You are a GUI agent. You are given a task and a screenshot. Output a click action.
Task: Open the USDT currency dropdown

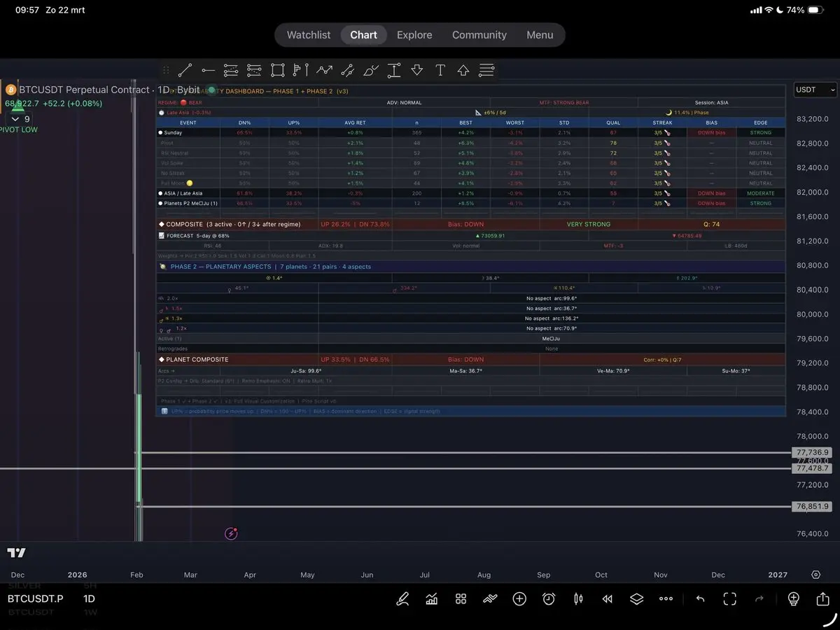(815, 90)
